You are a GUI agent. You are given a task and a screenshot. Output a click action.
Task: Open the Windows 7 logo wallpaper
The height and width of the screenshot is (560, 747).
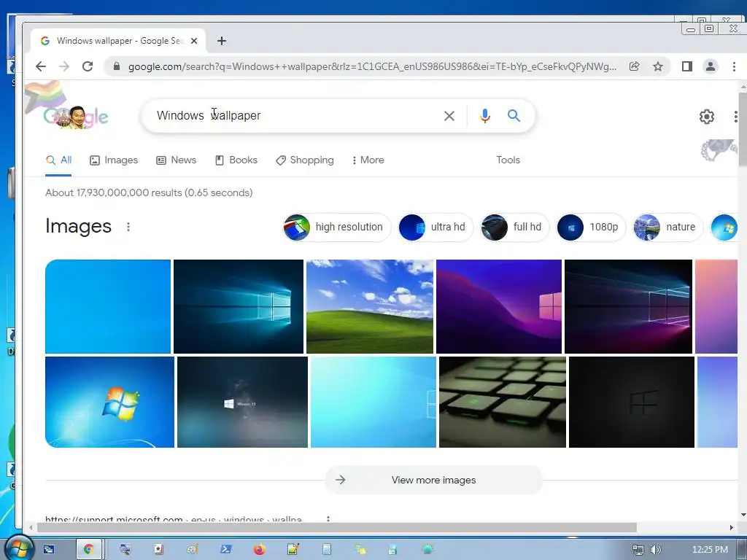(x=109, y=402)
